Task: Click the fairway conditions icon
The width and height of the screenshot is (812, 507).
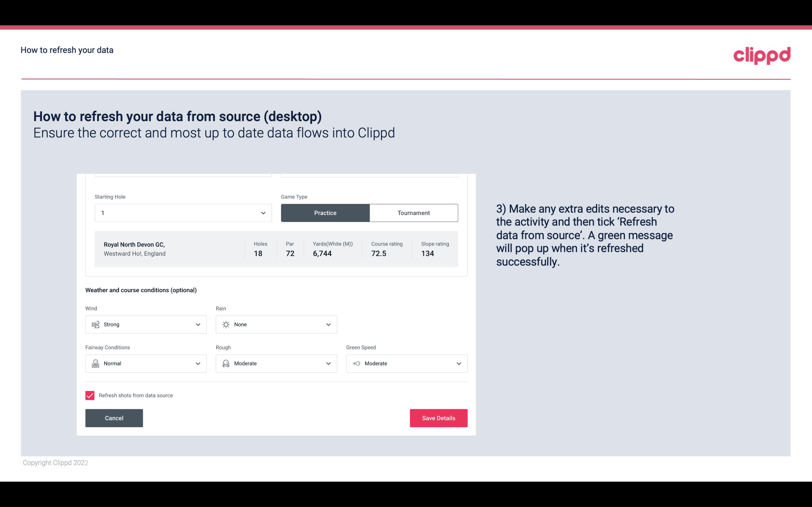Action: (95, 363)
